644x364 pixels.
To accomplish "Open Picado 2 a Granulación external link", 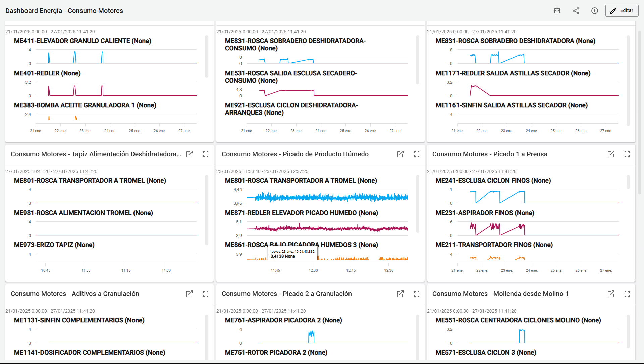I will [x=400, y=294].
